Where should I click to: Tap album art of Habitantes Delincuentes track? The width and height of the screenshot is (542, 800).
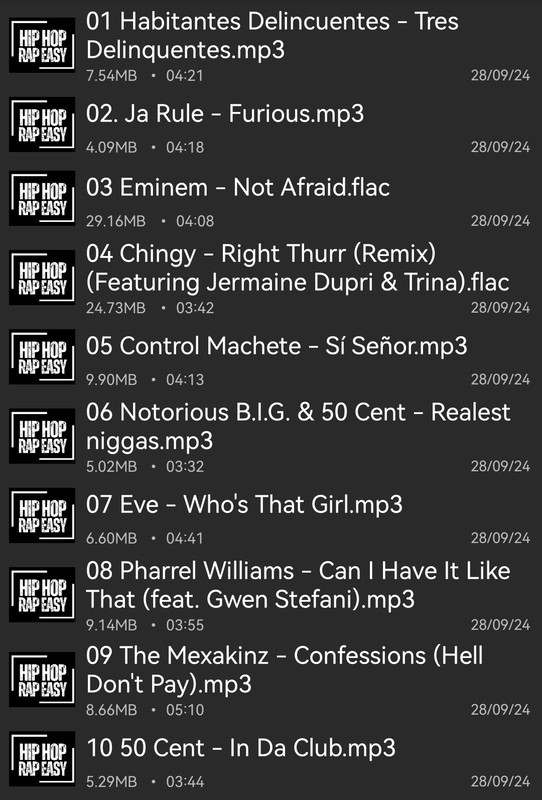point(42,45)
